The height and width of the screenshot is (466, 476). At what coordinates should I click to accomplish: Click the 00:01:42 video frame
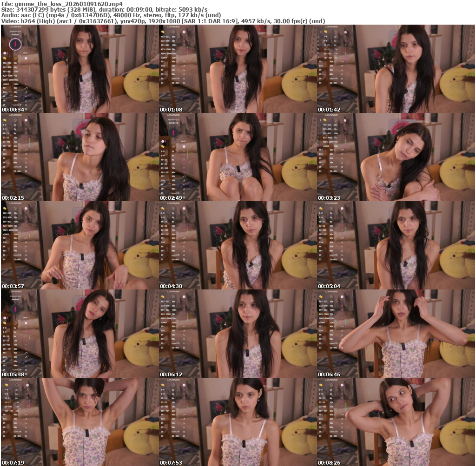tap(396, 69)
